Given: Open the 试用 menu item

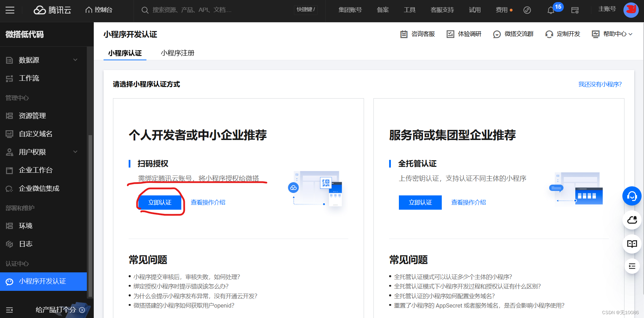Looking at the screenshot, I should (x=475, y=10).
